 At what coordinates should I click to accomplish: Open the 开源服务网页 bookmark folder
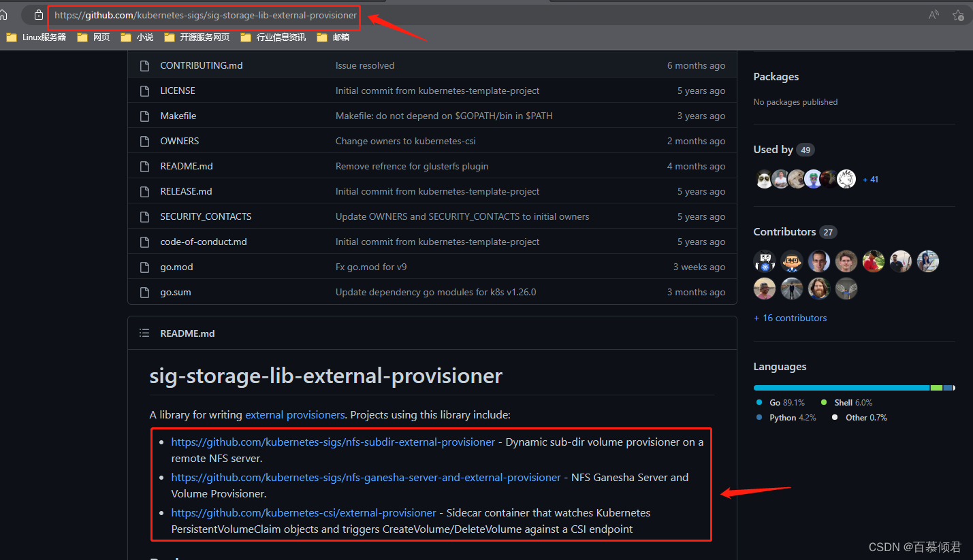(197, 37)
